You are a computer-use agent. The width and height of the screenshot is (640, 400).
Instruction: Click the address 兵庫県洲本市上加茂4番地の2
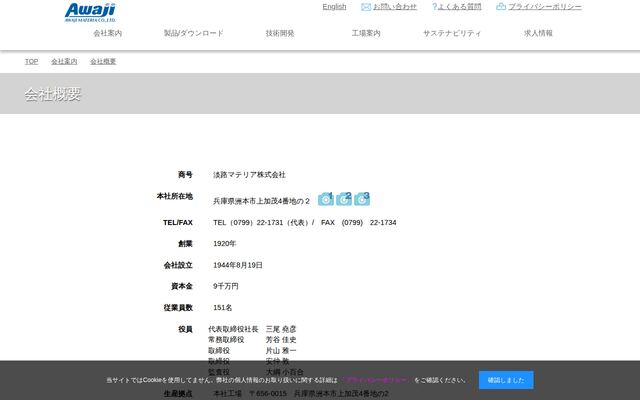pyautogui.click(x=262, y=201)
